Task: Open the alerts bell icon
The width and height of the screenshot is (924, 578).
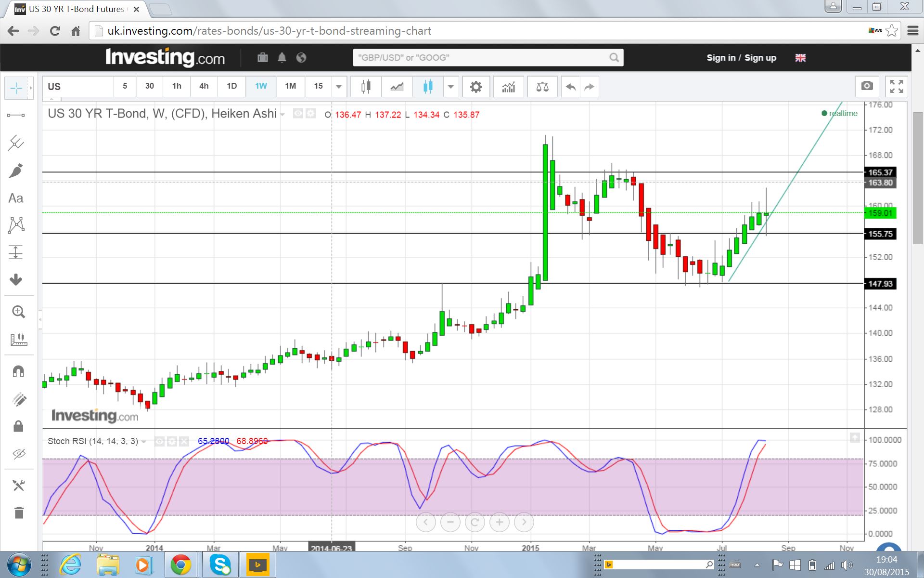Action: click(282, 58)
